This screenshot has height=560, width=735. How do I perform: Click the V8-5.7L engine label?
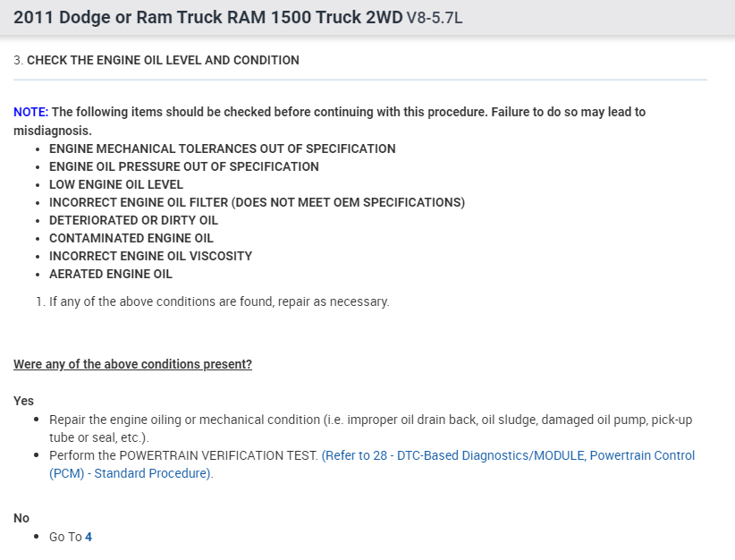coord(435,18)
